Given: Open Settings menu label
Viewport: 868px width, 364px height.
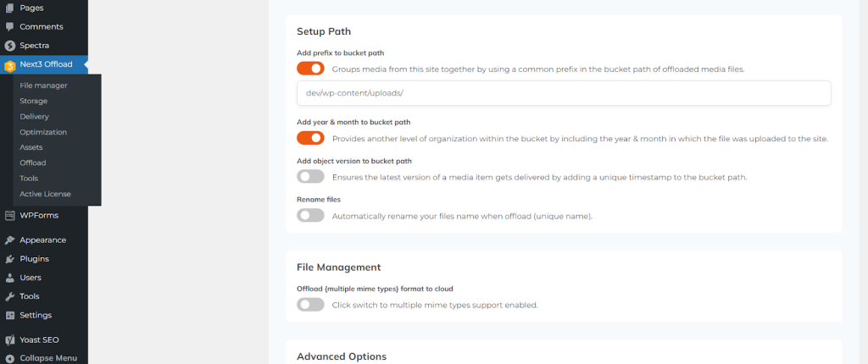Looking at the screenshot, I should pyautogui.click(x=36, y=315).
